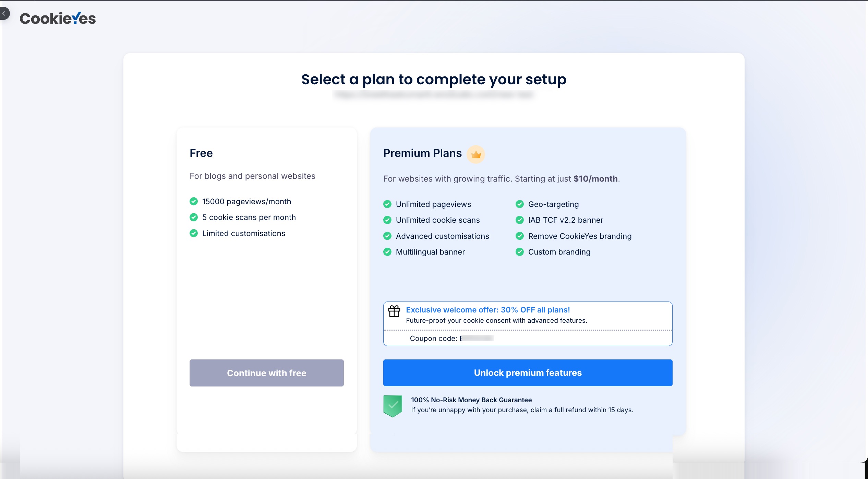Image resolution: width=868 pixels, height=479 pixels.
Task: Click the crown icon beside Premium Plans
Action: click(476, 154)
